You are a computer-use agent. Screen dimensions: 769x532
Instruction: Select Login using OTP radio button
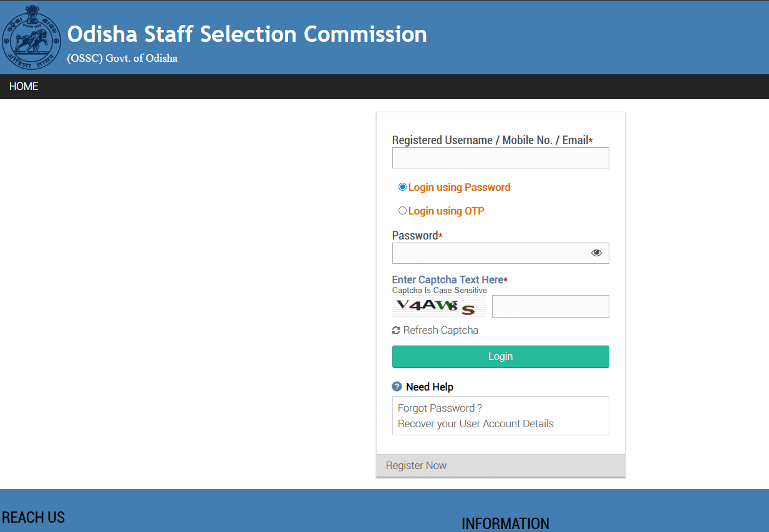402,211
